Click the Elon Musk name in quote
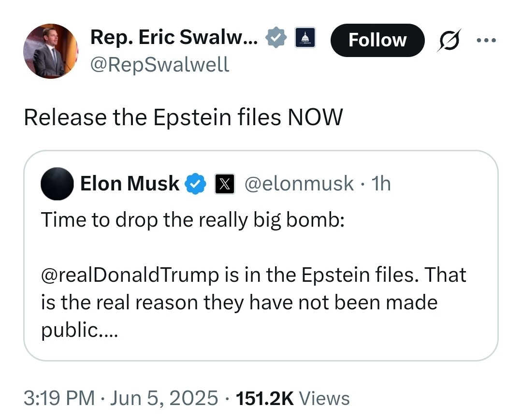 click(130, 184)
